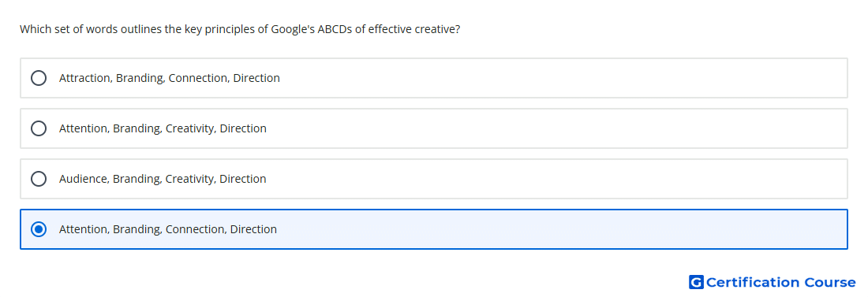Click the Certification Course link text
868x297 pixels.
click(780, 282)
